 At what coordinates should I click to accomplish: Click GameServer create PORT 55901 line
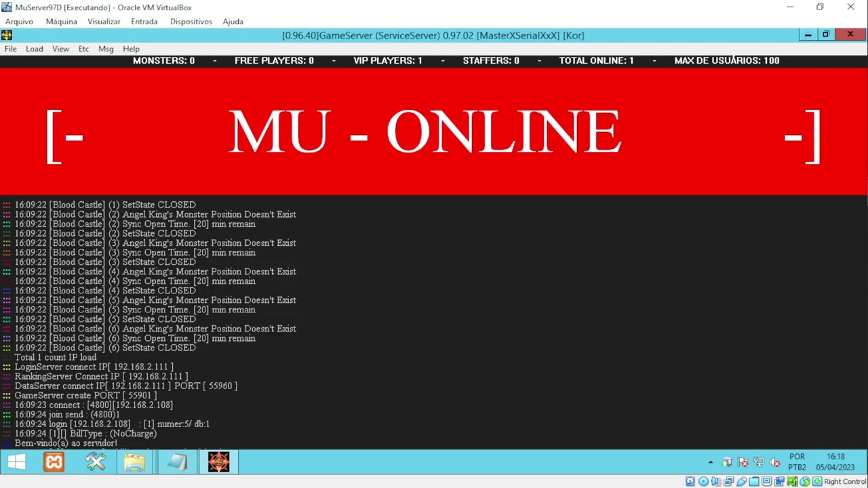85,395
